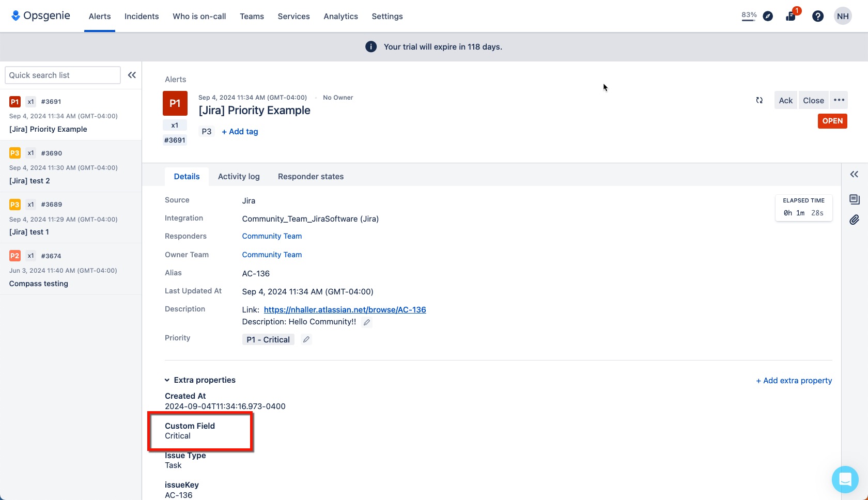Edit the priority using the pencil icon
This screenshot has width=868, height=500.
306,339
